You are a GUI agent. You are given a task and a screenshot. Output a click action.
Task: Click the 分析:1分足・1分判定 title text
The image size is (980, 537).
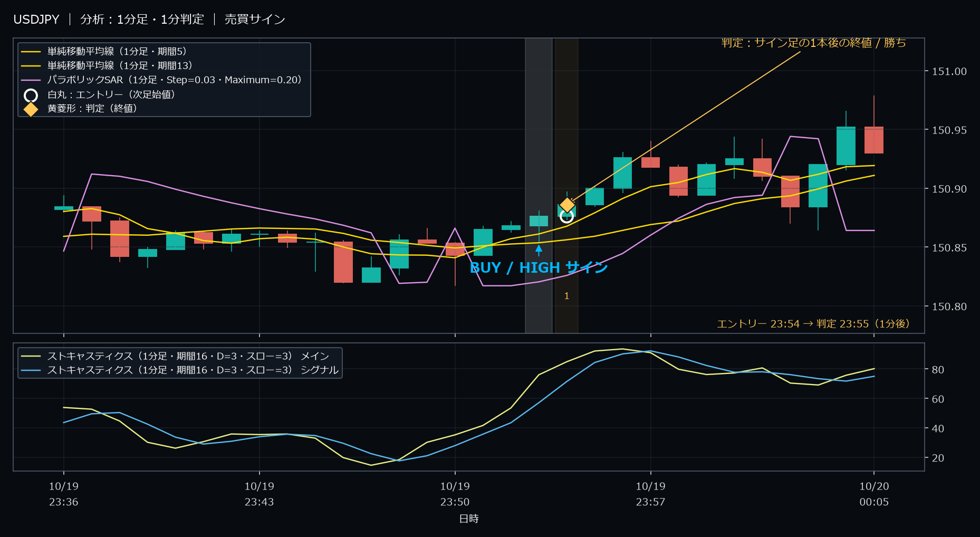pos(142,20)
